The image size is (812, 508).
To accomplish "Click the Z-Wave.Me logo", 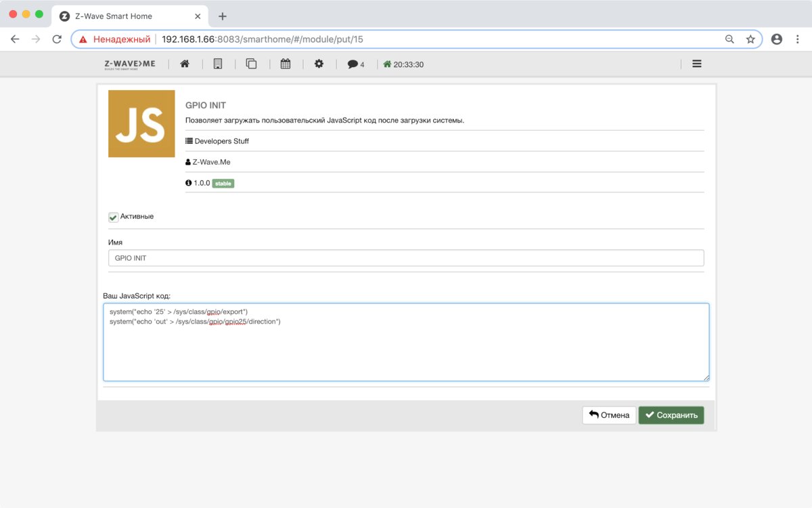I will point(129,64).
